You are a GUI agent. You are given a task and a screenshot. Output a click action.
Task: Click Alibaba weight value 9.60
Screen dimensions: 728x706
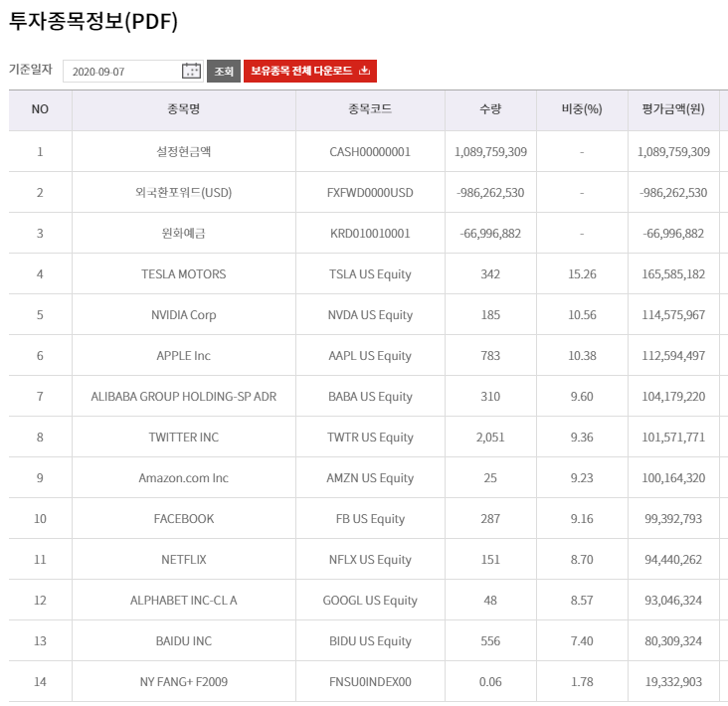click(582, 397)
